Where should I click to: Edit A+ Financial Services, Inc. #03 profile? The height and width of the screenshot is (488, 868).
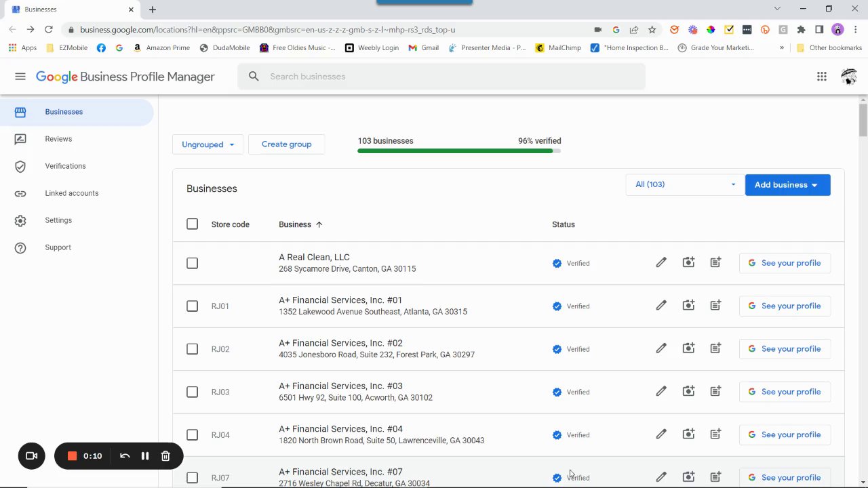click(x=661, y=392)
